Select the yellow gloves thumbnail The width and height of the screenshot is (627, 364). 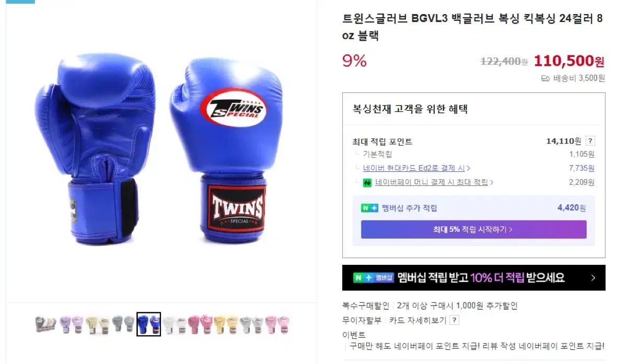pos(225,324)
